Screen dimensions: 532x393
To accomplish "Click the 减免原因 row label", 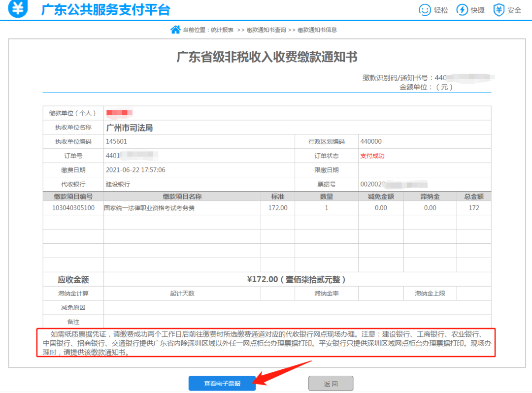I will tap(73, 307).
